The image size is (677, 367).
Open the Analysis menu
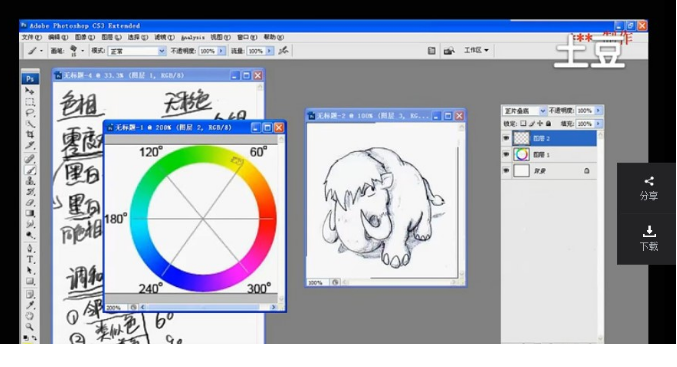click(193, 38)
